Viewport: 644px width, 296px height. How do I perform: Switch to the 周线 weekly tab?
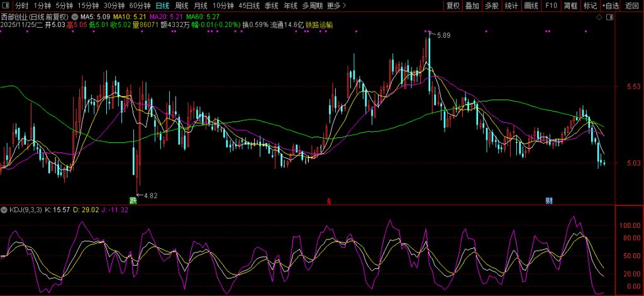click(x=182, y=6)
